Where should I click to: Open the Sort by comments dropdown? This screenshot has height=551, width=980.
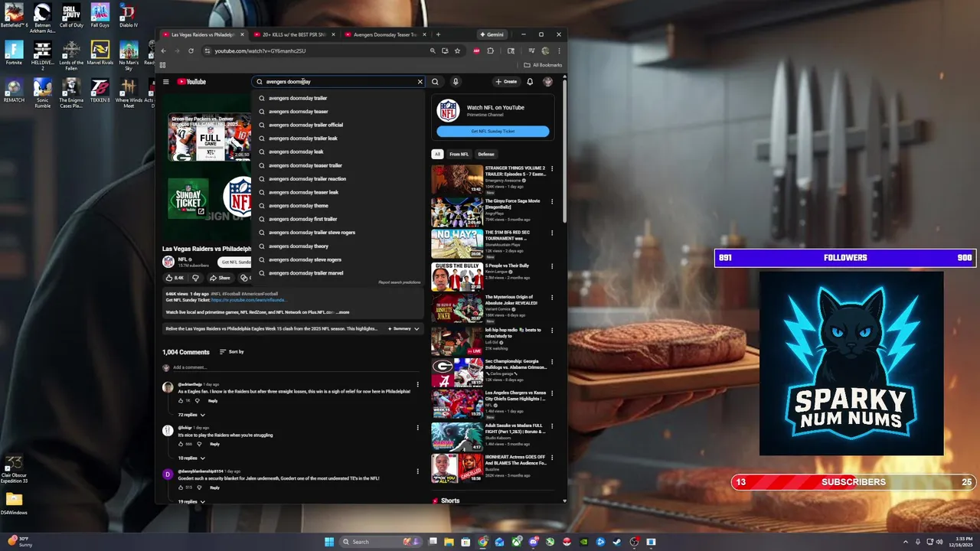pyautogui.click(x=231, y=352)
